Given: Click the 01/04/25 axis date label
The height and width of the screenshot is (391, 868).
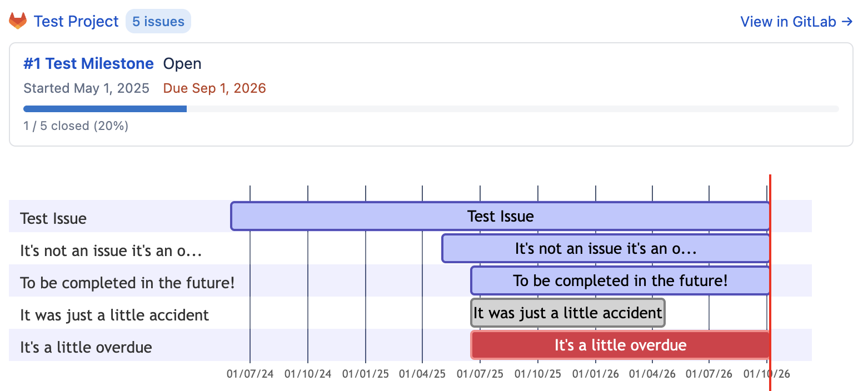Looking at the screenshot, I should pos(422,374).
